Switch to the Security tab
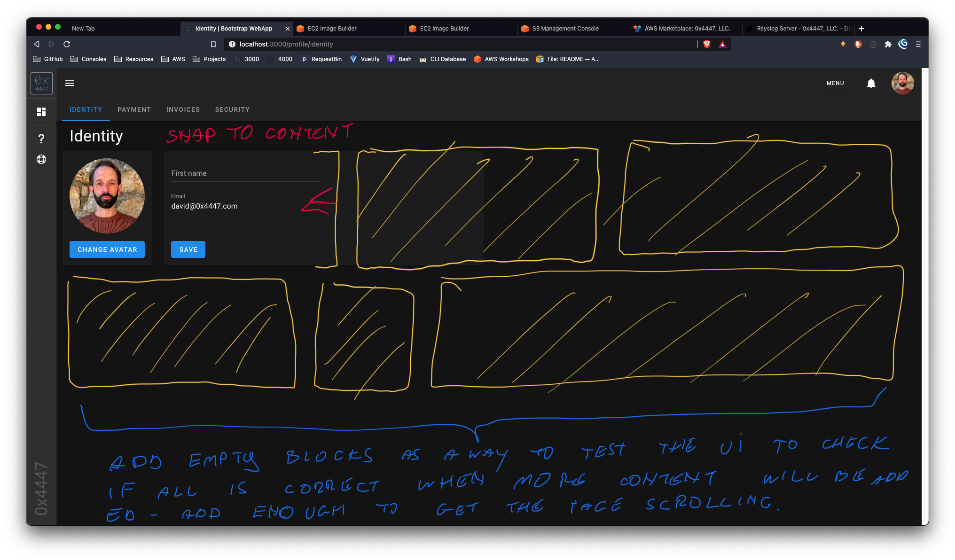The width and height of the screenshot is (955, 560). [x=232, y=109]
